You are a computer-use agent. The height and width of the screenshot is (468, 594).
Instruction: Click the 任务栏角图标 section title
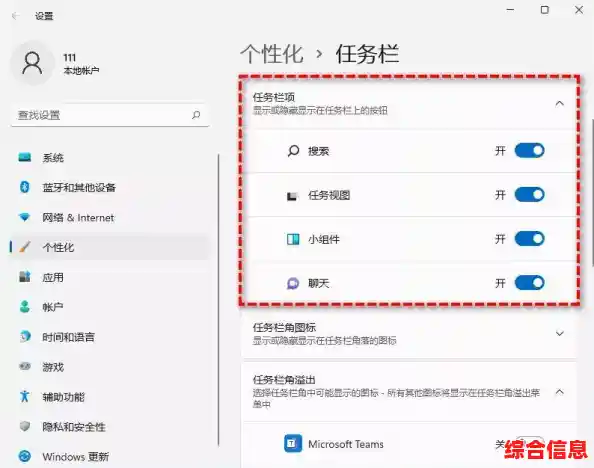click(x=284, y=327)
